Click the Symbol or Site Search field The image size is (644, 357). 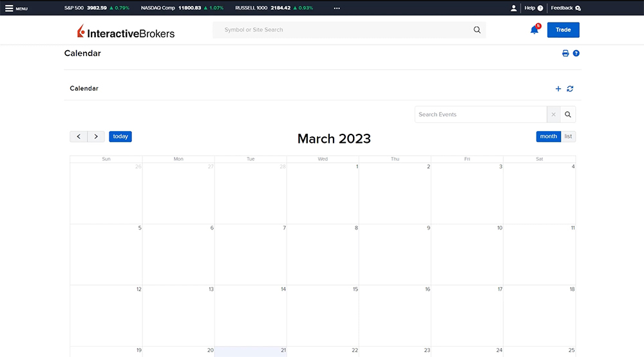coord(341,30)
